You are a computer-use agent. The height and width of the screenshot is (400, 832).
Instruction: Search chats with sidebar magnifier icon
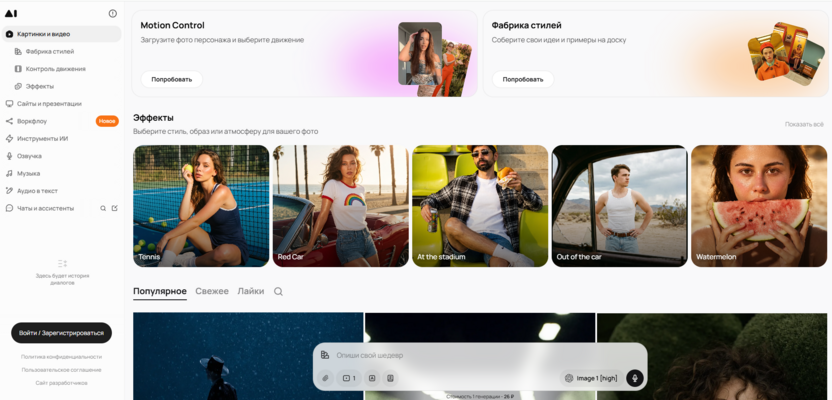(103, 208)
